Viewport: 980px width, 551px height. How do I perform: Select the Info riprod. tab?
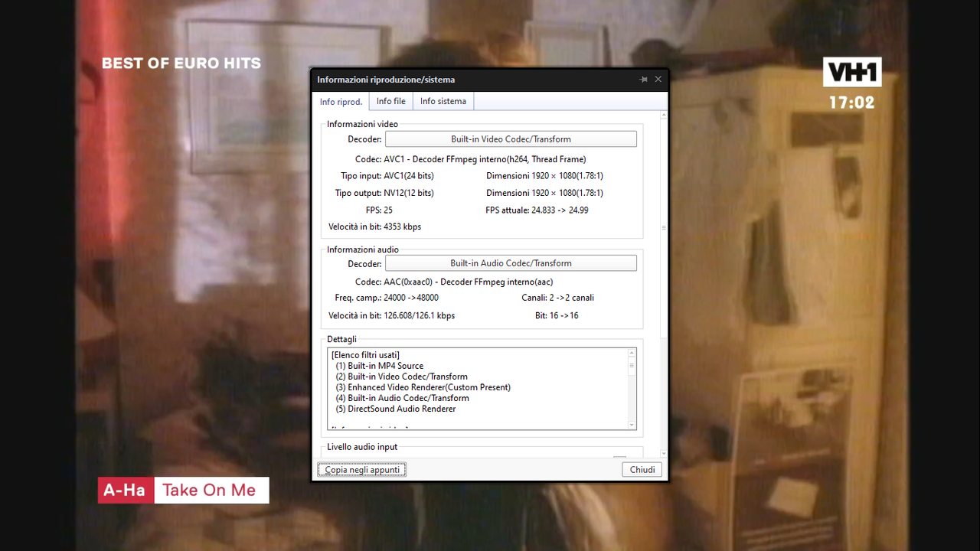pos(341,101)
